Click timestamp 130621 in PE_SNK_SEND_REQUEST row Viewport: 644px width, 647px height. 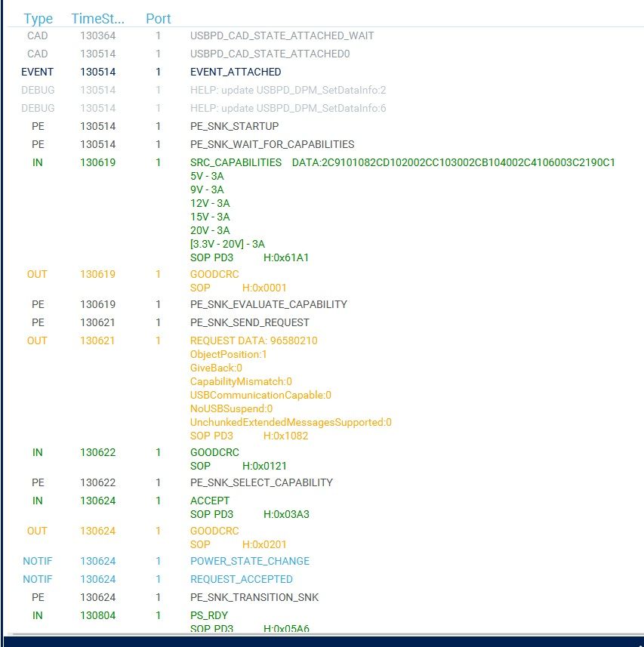(98, 322)
